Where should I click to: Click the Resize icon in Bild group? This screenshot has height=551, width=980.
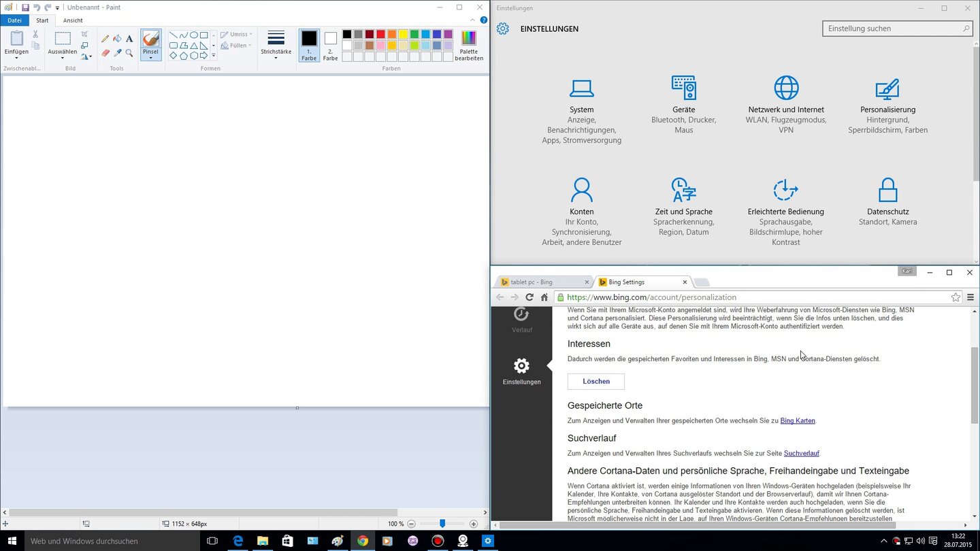(84, 46)
